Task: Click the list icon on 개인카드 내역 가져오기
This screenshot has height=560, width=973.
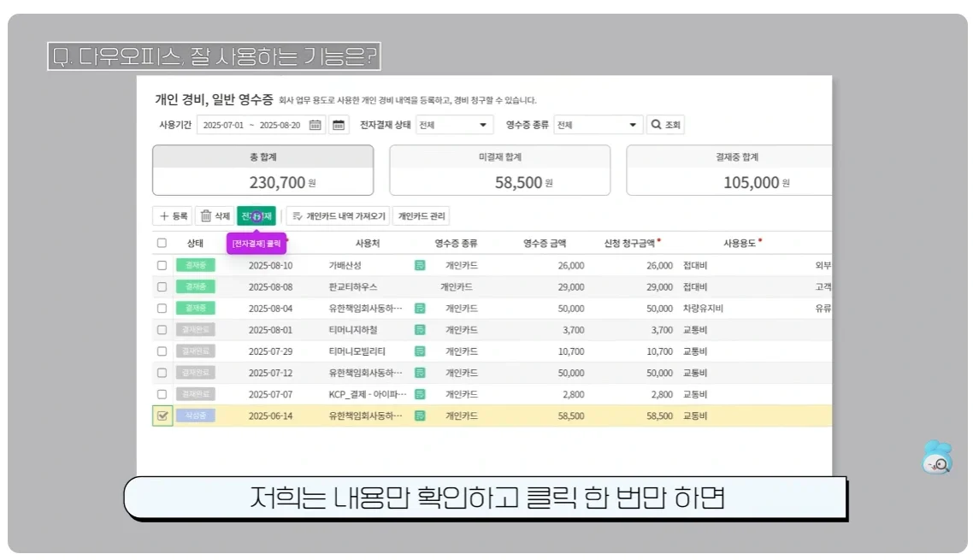Action: (x=297, y=215)
